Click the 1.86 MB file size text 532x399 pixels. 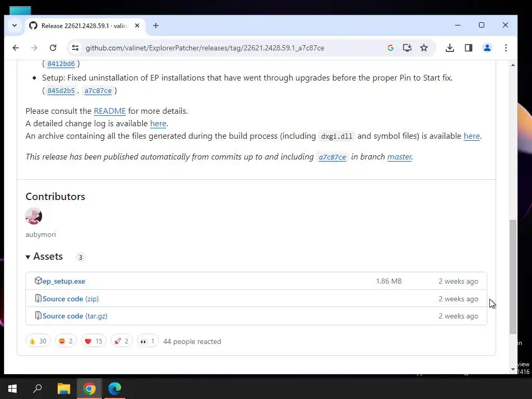pyautogui.click(x=389, y=281)
